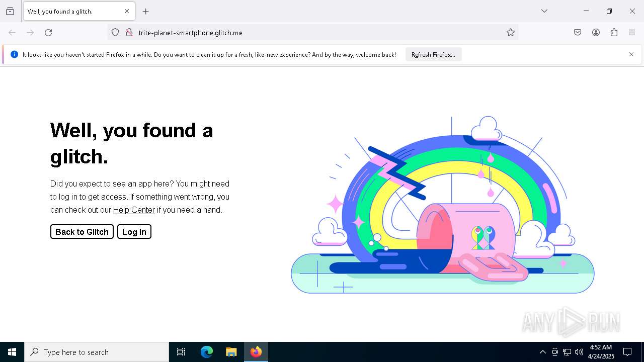
Task: Open a new tab with plus button
Action: (x=146, y=11)
